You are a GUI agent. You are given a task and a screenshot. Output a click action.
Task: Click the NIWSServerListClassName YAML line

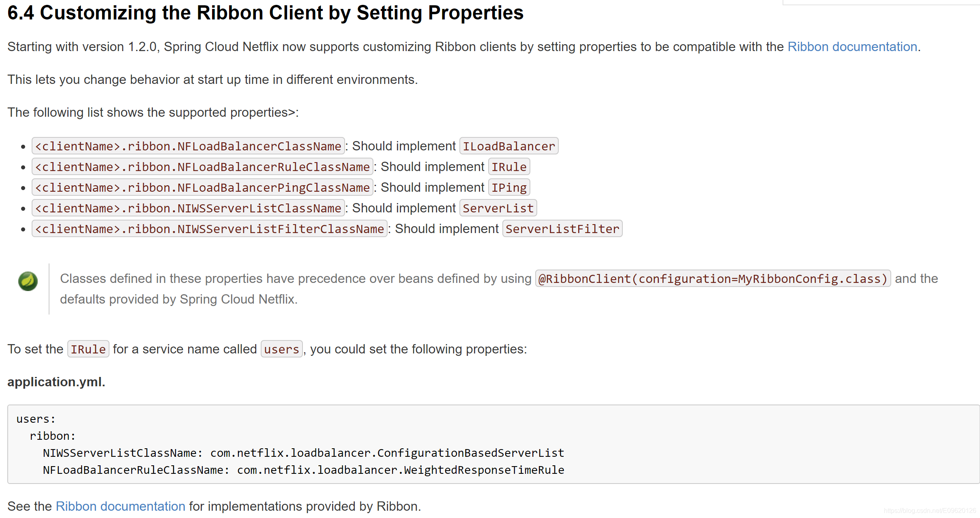pos(303,453)
